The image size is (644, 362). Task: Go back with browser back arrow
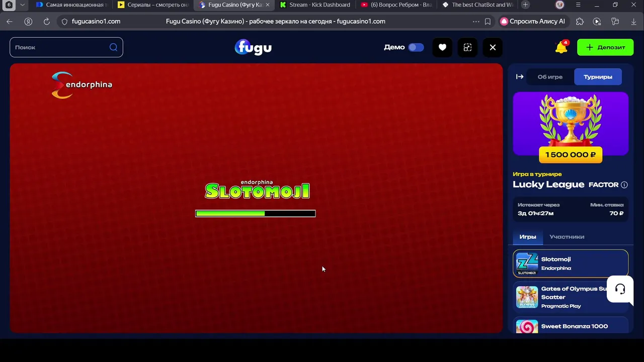[10, 22]
